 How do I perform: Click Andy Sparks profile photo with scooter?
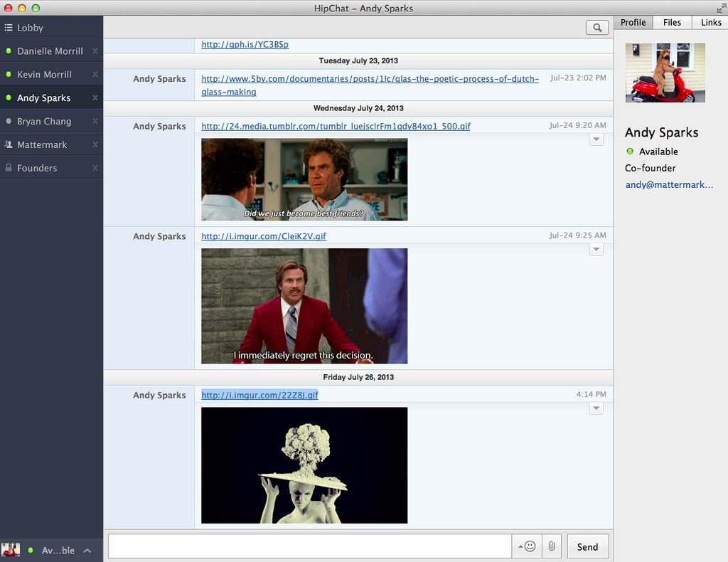point(665,73)
